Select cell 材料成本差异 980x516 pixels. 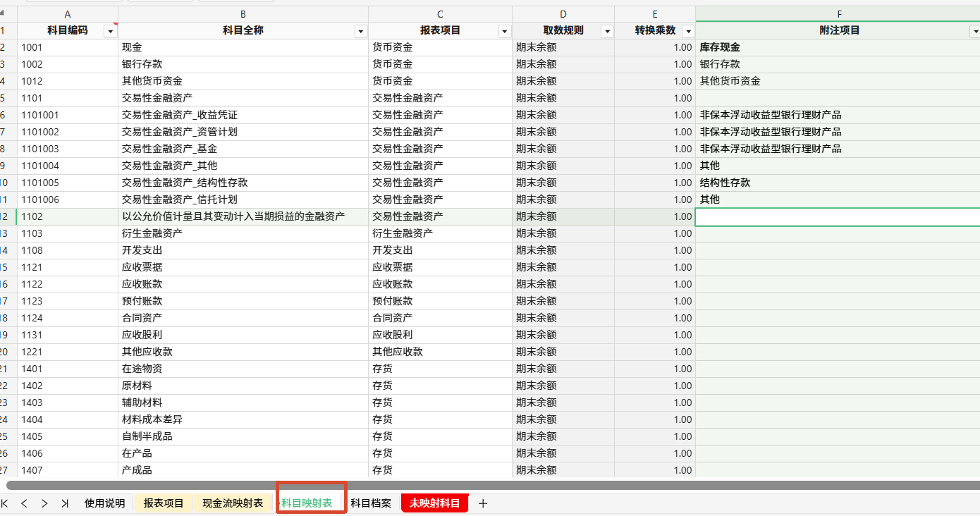(x=243, y=419)
